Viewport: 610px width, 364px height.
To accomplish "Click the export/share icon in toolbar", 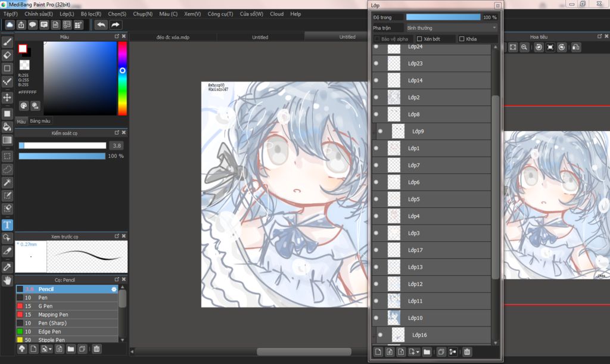I will 21,25.
